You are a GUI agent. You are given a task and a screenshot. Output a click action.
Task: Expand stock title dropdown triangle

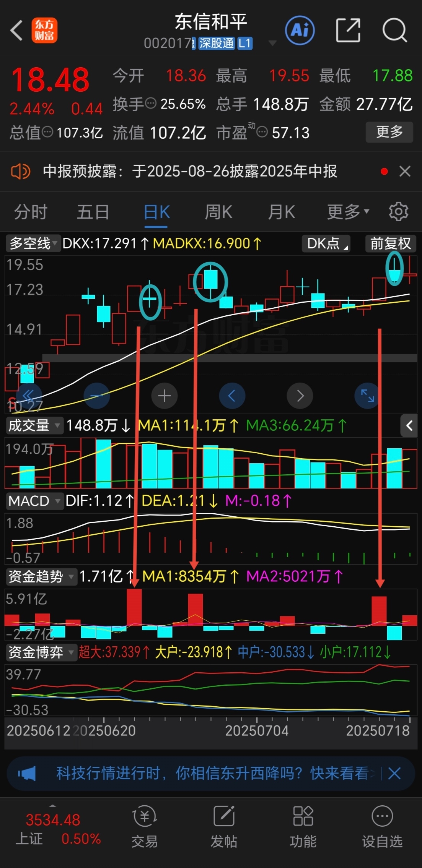[272, 43]
